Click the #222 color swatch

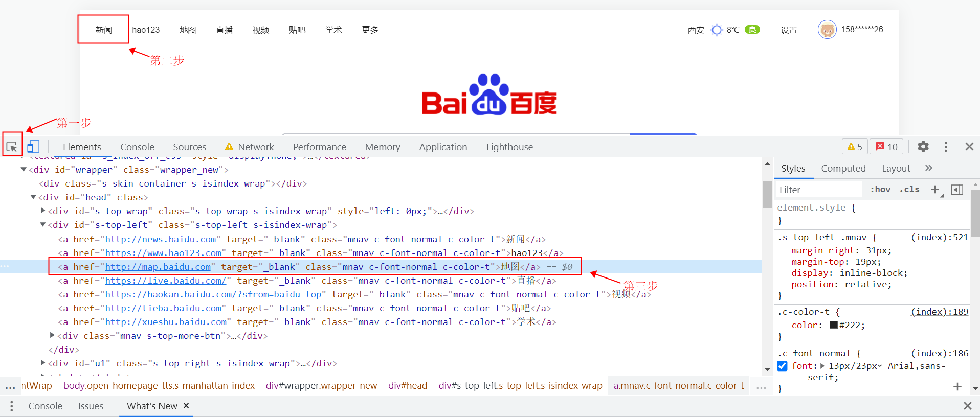pos(833,325)
